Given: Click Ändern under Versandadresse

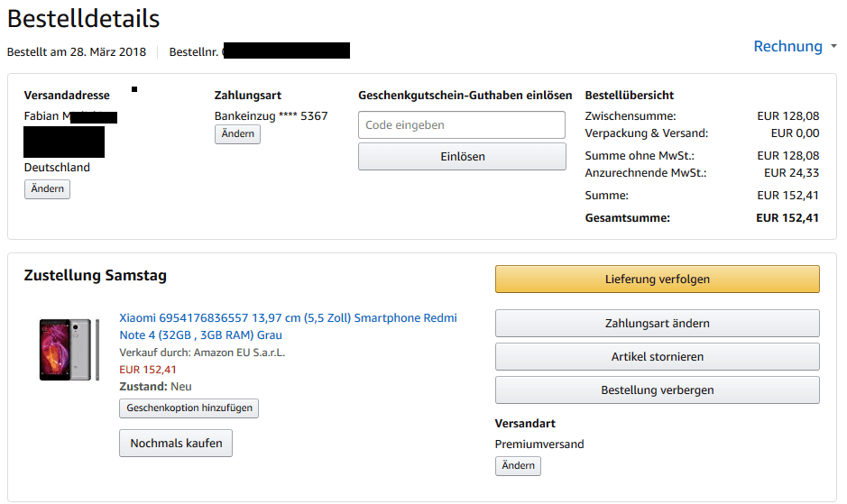Looking at the screenshot, I should [47, 189].
